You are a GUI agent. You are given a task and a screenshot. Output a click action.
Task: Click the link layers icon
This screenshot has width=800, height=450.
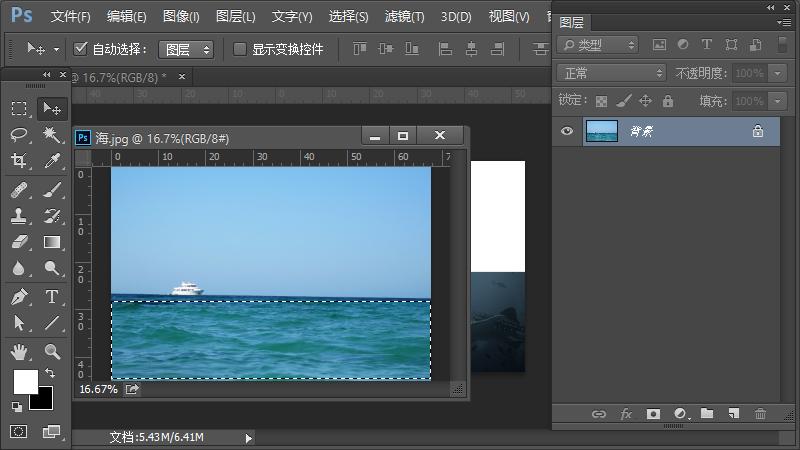click(x=599, y=414)
